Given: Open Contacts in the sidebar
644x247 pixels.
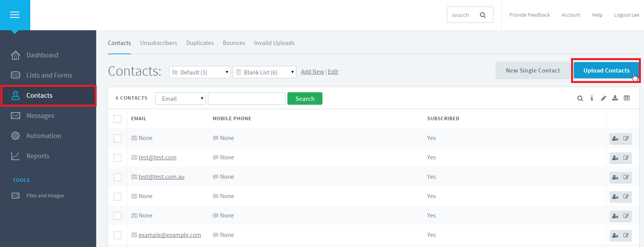Looking at the screenshot, I should 48,95.
